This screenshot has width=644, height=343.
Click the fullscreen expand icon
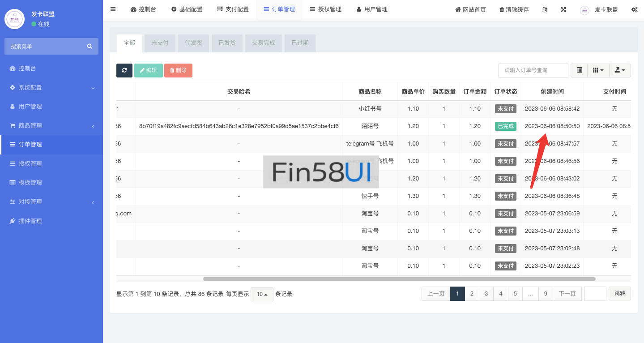click(563, 9)
